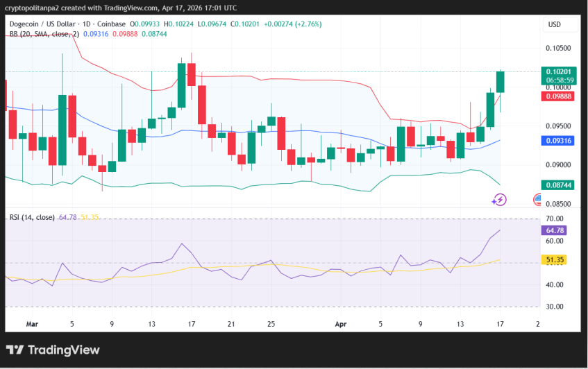This screenshot has height=369, width=588.
Task: Click the red 0.09888 upper band label
Action: tap(559, 97)
